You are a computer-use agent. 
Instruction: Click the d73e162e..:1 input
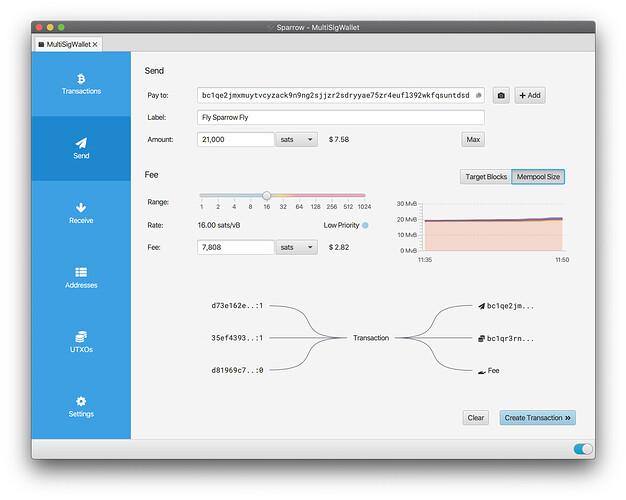tap(237, 306)
